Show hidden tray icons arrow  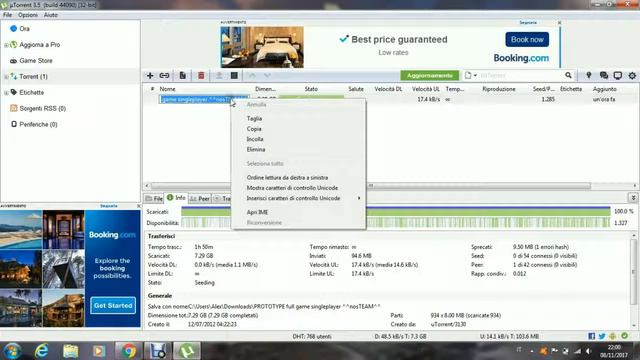tap(532, 351)
